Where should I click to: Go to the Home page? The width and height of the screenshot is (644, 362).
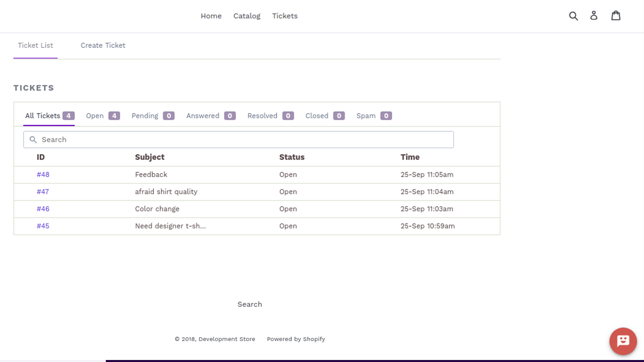tap(211, 16)
